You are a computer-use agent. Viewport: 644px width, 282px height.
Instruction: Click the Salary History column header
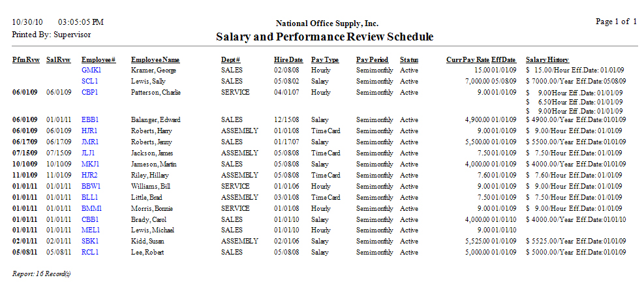tap(547, 59)
